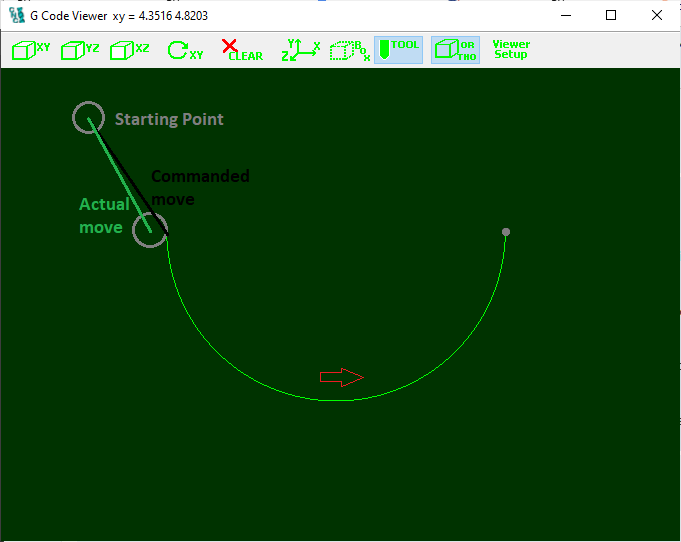Viewport: 681px width, 542px height.
Task: Open Viewer Setup
Action: 511,49
